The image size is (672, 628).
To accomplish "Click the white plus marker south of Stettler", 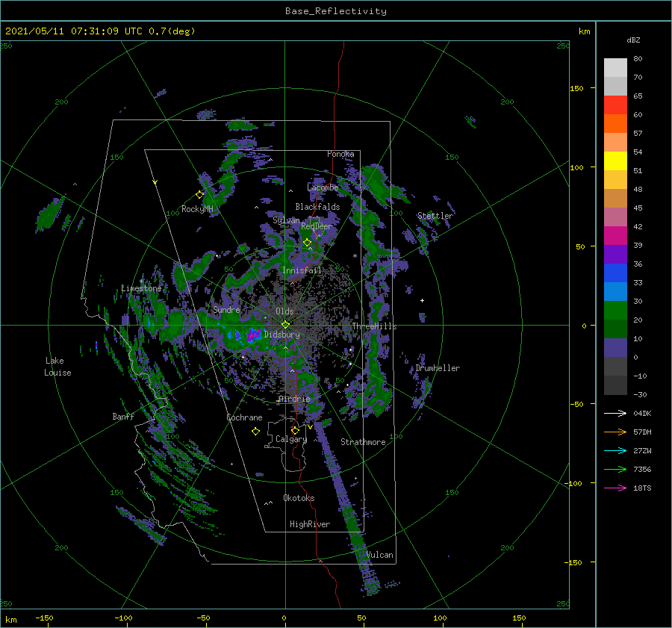I will pyautogui.click(x=422, y=300).
